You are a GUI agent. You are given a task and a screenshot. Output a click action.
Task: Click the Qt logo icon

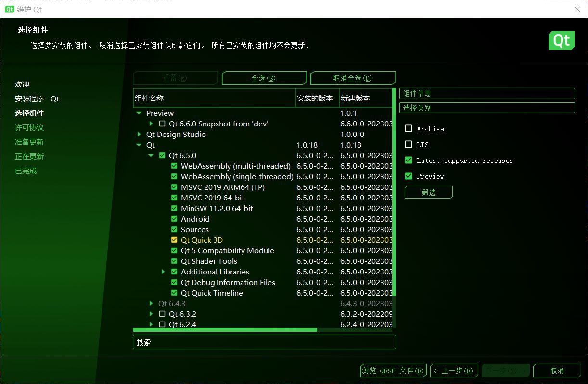coord(562,40)
